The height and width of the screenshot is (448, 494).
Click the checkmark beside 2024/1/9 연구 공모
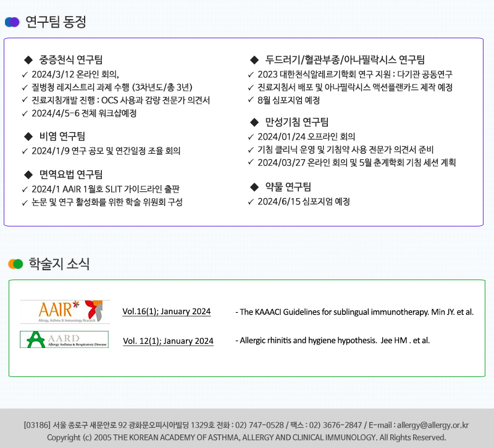pyautogui.click(x=25, y=151)
